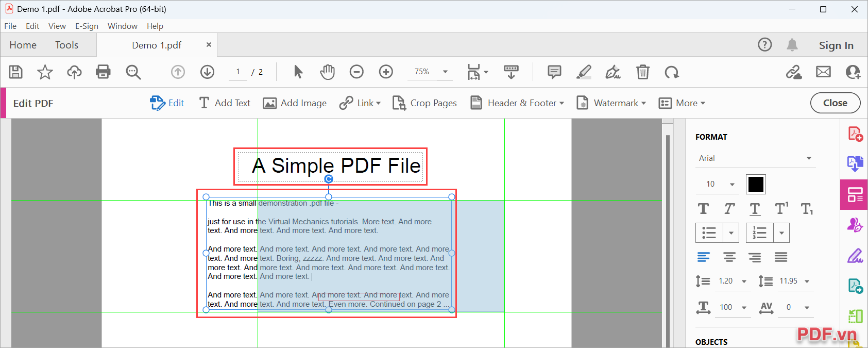This screenshot has width=868, height=348.
Task: Expand the fit page options dropdown
Action: click(x=486, y=72)
